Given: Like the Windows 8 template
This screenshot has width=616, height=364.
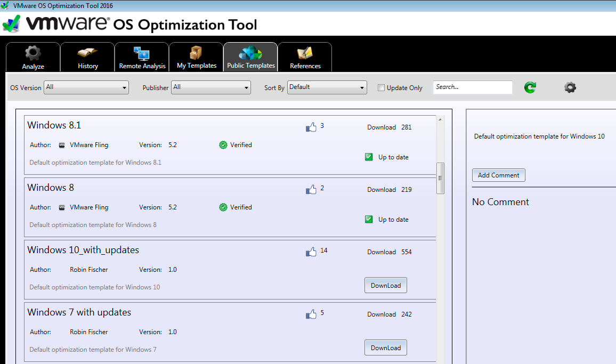Looking at the screenshot, I should tap(311, 190).
